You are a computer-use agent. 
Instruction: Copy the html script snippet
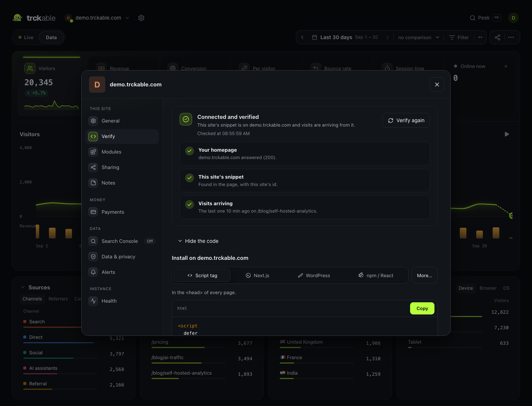(x=422, y=309)
